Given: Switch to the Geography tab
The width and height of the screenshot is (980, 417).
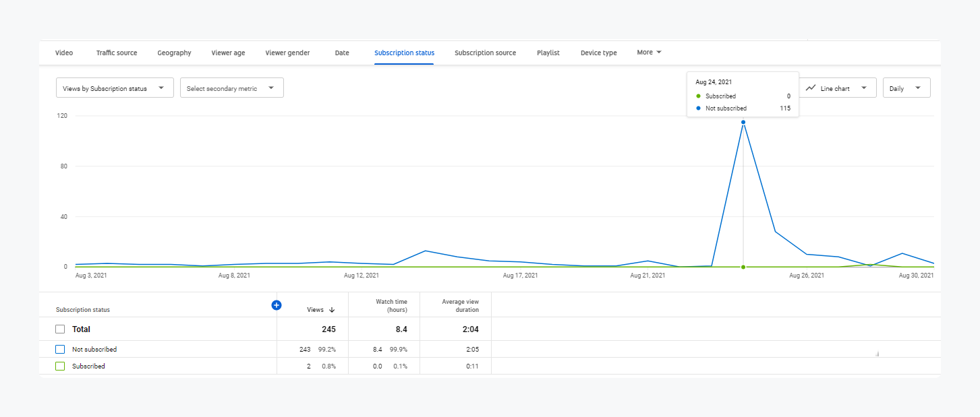Looking at the screenshot, I should [174, 53].
